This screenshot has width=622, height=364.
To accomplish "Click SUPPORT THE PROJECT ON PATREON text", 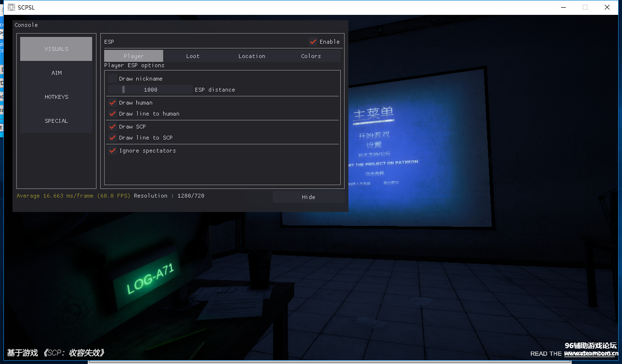I will 384,163.
